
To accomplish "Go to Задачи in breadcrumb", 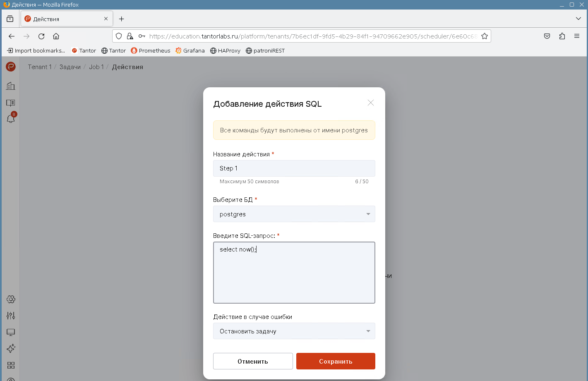I will (x=70, y=67).
